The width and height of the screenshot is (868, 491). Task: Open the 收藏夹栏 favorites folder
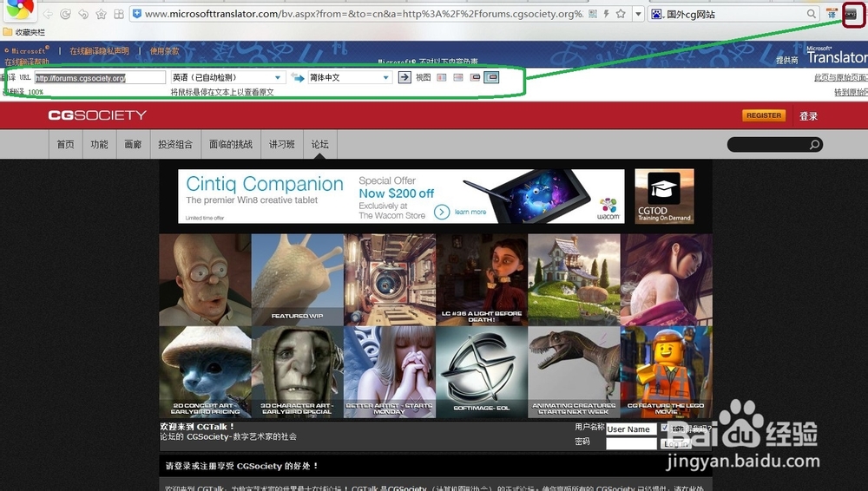tap(24, 32)
